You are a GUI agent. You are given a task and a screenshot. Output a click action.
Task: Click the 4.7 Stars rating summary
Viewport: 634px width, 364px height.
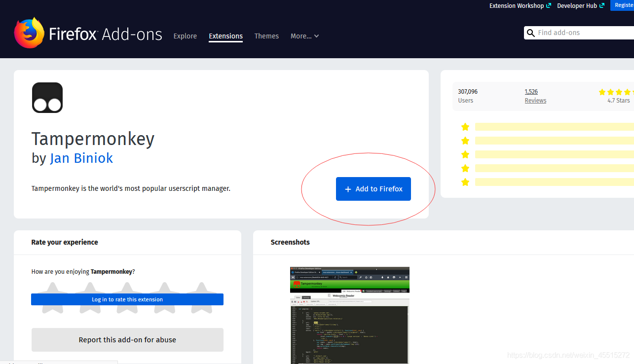(618, 101)
